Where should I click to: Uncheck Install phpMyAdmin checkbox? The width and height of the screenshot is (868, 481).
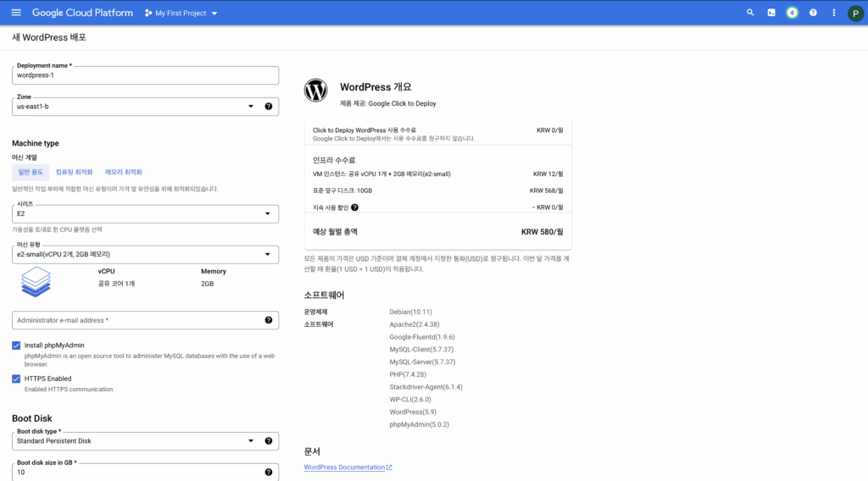(16, 346)
